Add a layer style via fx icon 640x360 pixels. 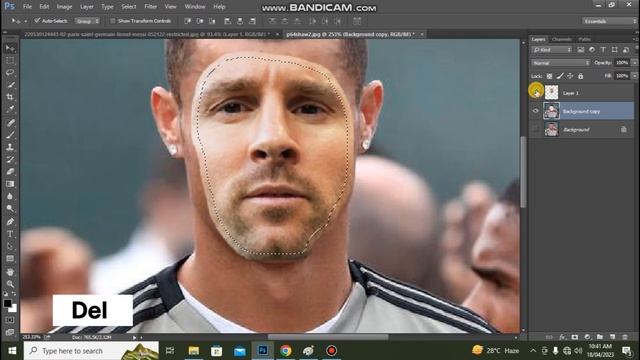(562, 337)
